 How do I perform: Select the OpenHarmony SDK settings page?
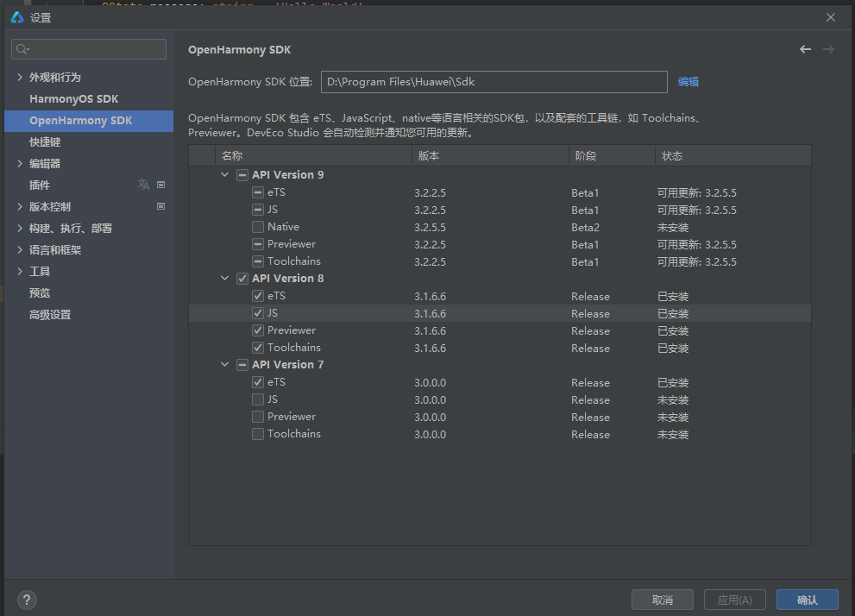pos(89,121)
